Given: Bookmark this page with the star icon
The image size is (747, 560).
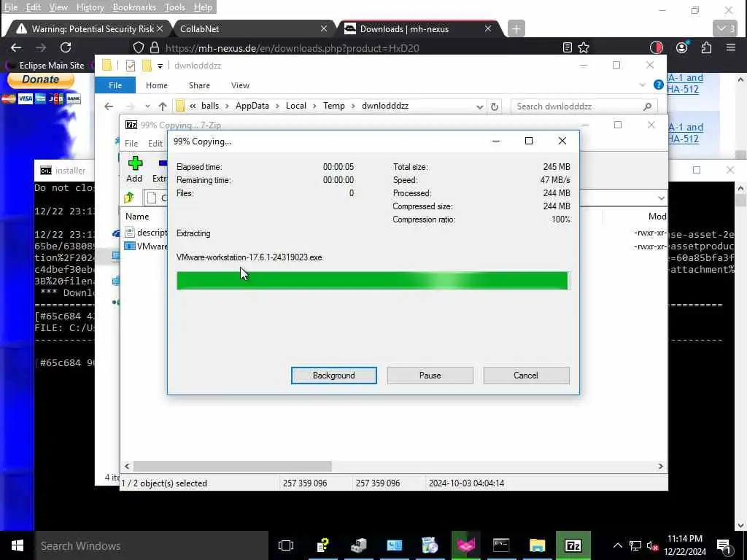Looking at the screenshot, I should (584, 47).
